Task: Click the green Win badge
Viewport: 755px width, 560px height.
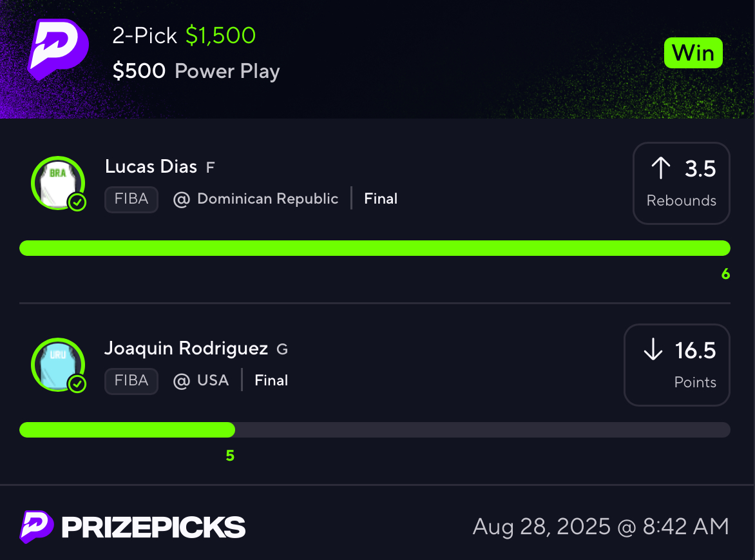Action: [693, 52]
